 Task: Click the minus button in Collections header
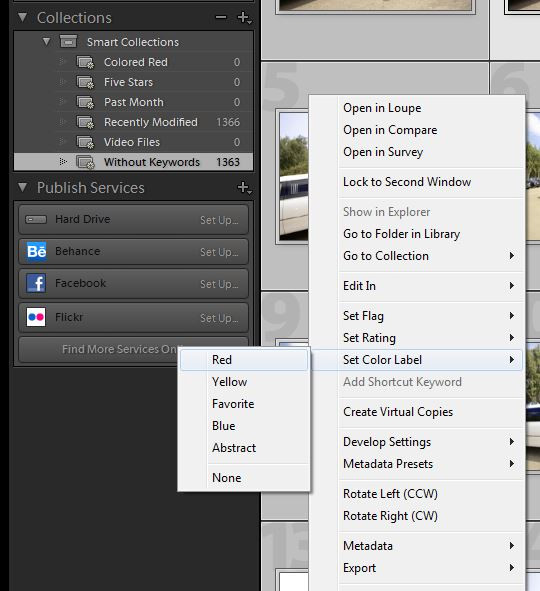click(x=221, y=17)
